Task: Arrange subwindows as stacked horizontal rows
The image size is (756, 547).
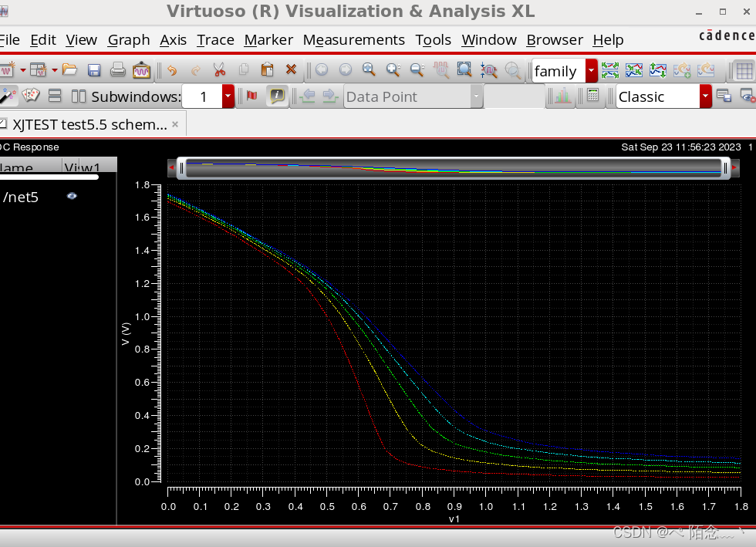Action: [55, 96]
